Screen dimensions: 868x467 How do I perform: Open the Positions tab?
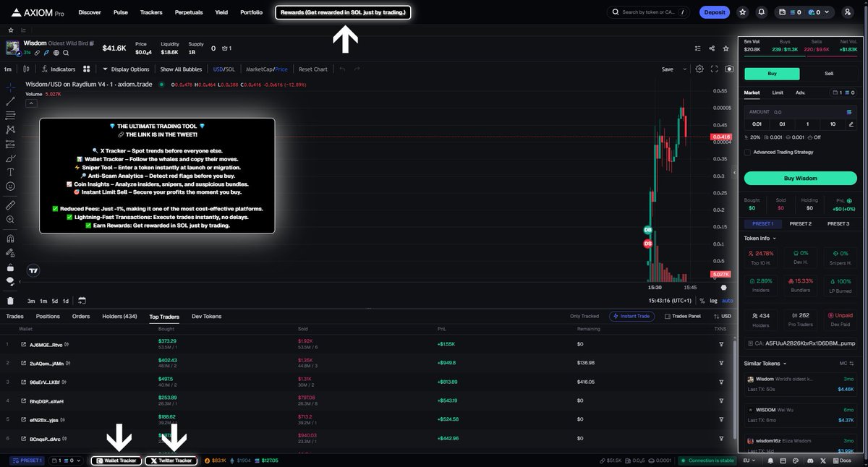coord(48,317)
